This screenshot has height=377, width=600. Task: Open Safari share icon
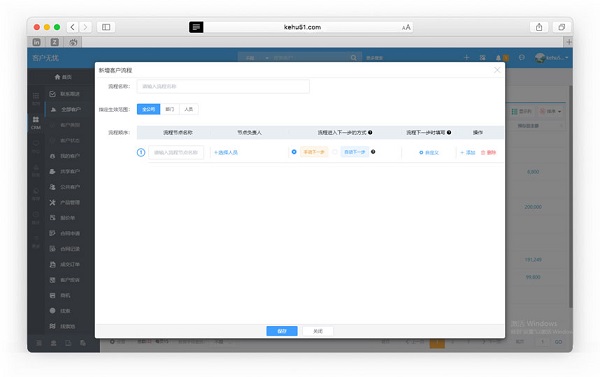539,27
